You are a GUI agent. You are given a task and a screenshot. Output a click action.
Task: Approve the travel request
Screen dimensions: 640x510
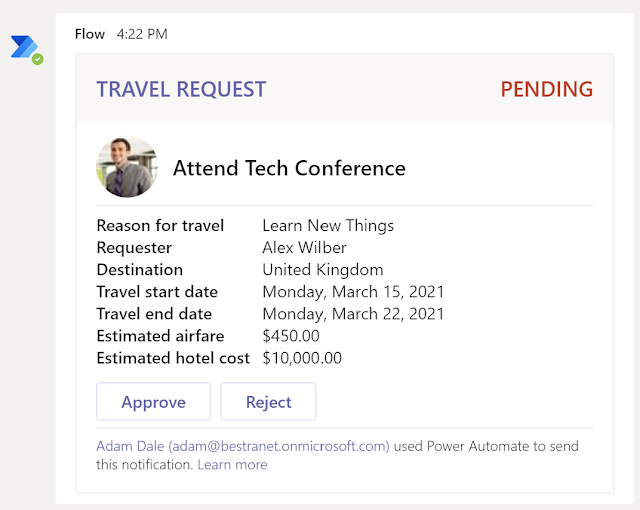153,401
